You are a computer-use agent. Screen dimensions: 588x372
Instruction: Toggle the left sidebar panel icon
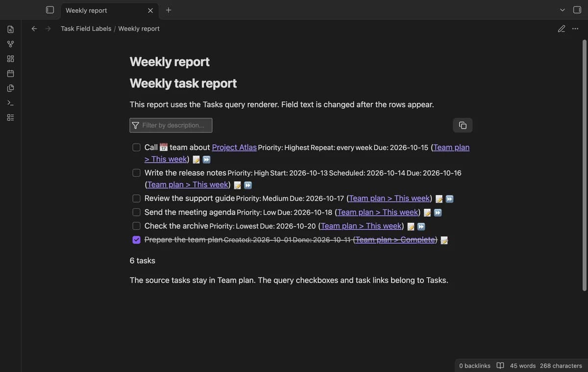point(50,10)
